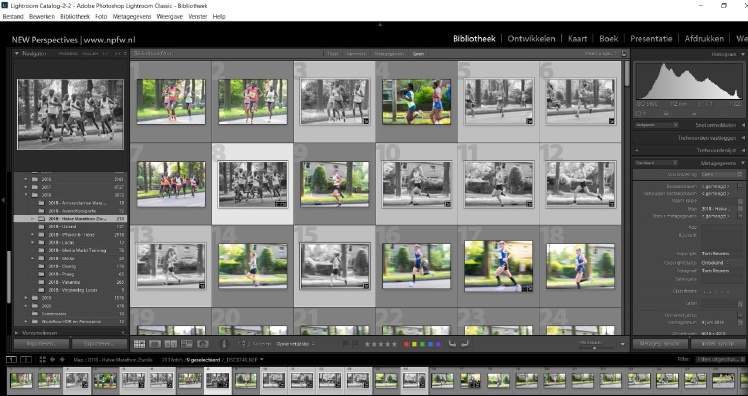This screenshot has height=396, width=748.
Task: Apply the red color label swatch
Action: coord(406,344)
